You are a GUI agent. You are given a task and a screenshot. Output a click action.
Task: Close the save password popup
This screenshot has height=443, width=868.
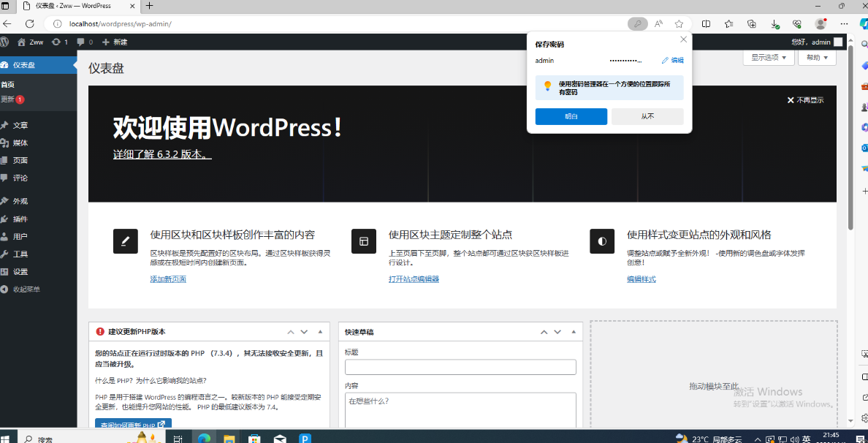coord(683,39)
